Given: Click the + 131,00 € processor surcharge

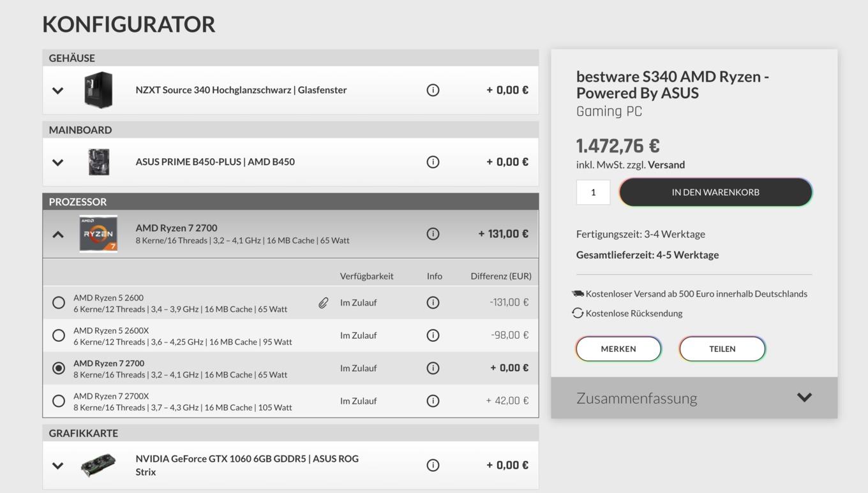Looking at the screenshot, I should tap(504, 234).
